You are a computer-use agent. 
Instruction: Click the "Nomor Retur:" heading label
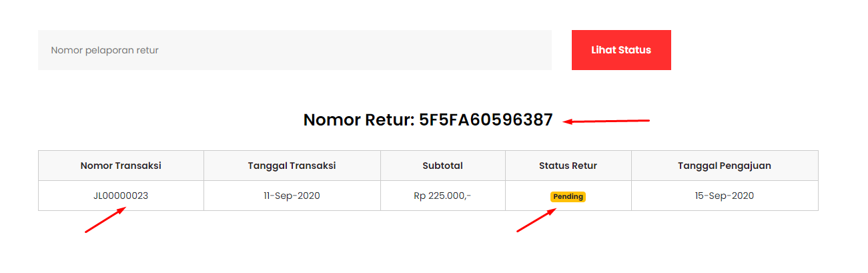(358, 120)
